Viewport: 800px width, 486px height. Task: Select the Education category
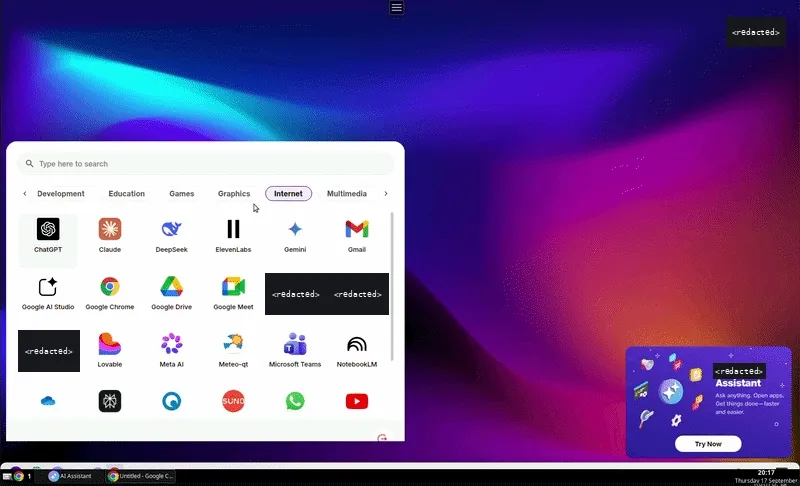(127, 194)
